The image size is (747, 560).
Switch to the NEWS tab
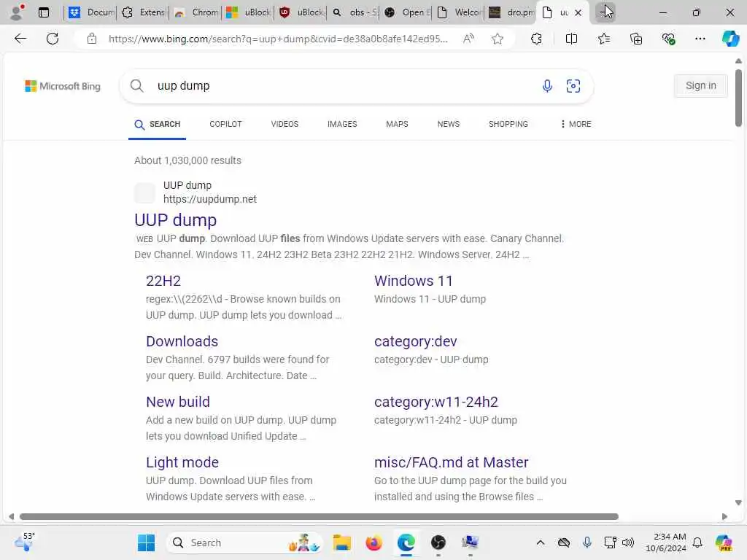(x=449, y=124)
